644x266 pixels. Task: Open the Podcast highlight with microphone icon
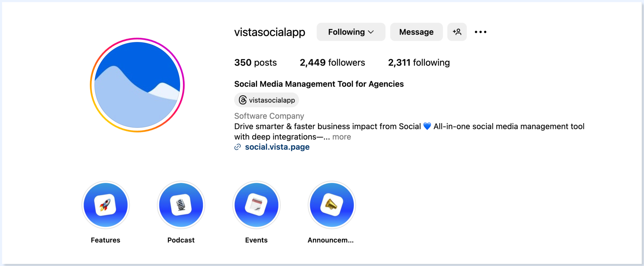click(181, 205)
